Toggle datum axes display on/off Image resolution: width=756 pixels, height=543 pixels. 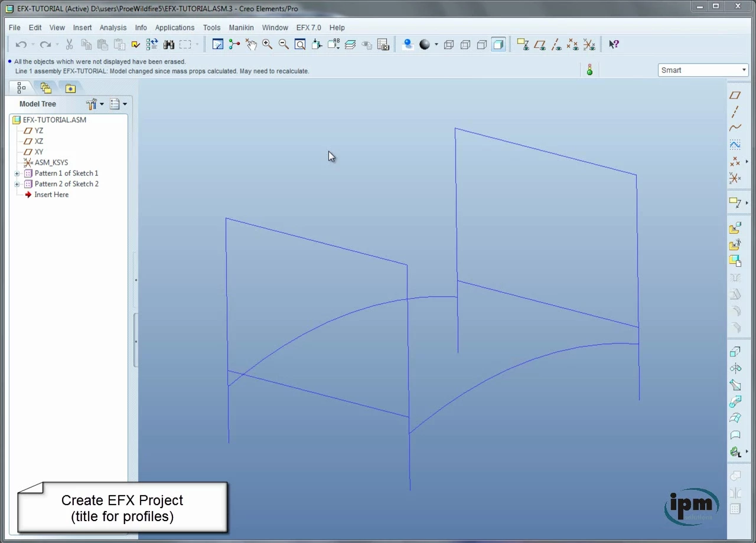(x=556, y=44)
